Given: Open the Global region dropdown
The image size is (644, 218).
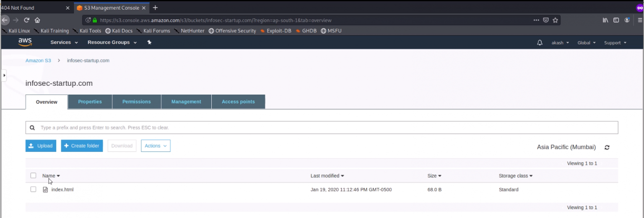Looking at the screenshot, I should pos(587,43).
